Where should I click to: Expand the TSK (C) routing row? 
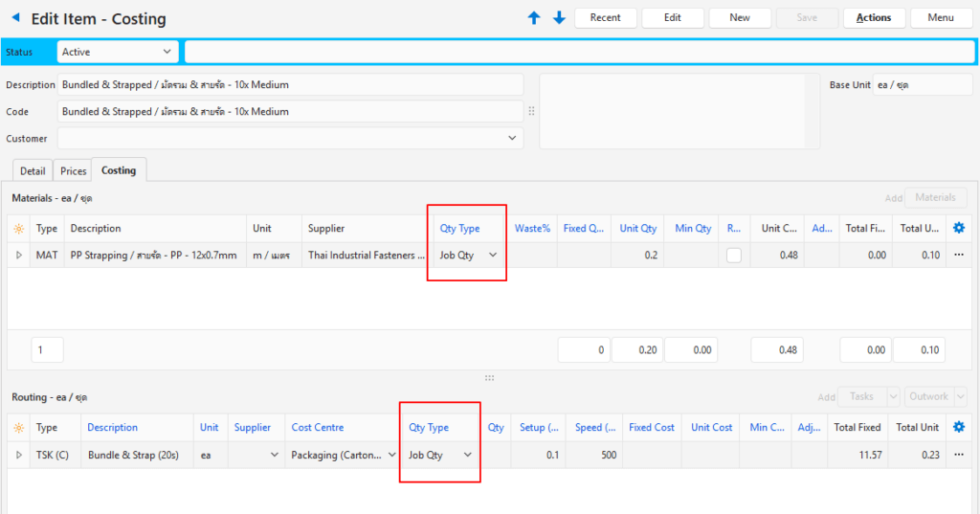pyautogui.click(x=19, y=455)
